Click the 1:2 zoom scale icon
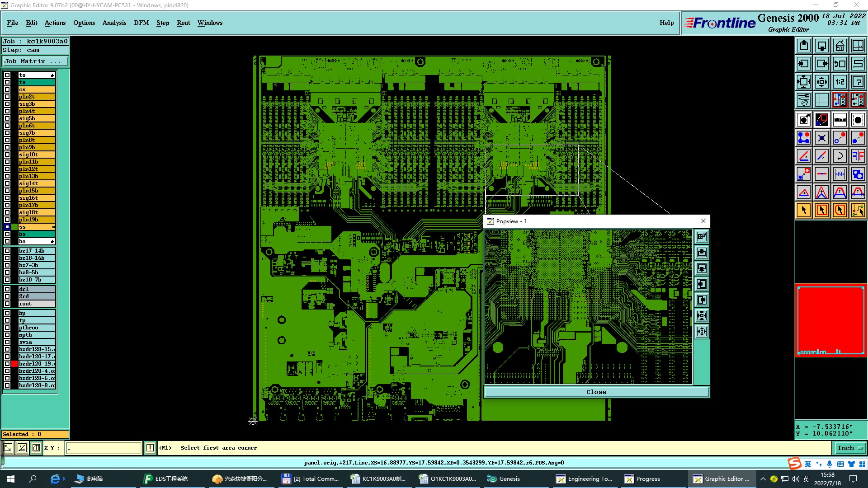Image resolution: width=868 pixels, height=488 pixels. [840, 82]
